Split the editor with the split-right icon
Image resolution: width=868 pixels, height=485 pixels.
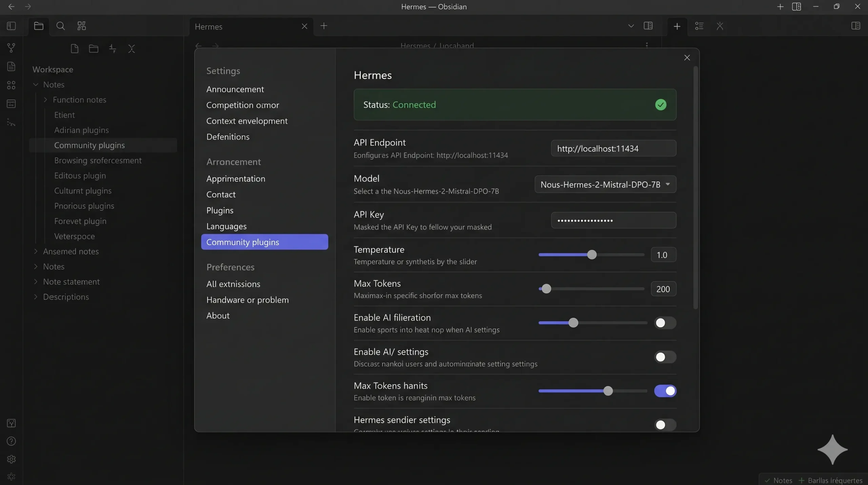[x=648, y=26]
